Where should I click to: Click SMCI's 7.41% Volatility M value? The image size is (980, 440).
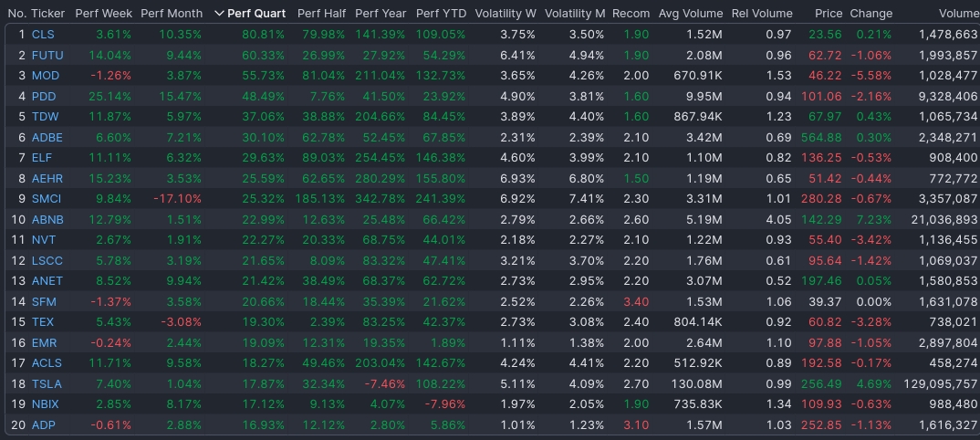coord(586,199)
